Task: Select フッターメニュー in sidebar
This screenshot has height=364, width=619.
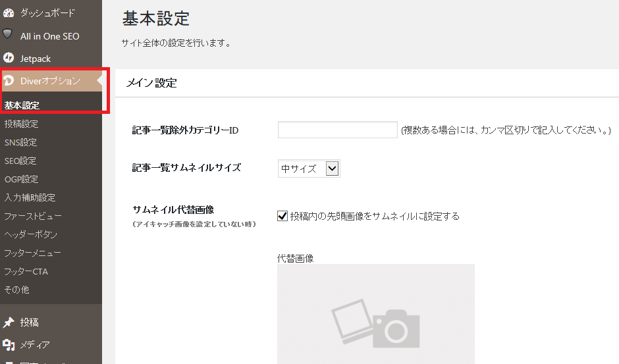Action: pos(33,253)
